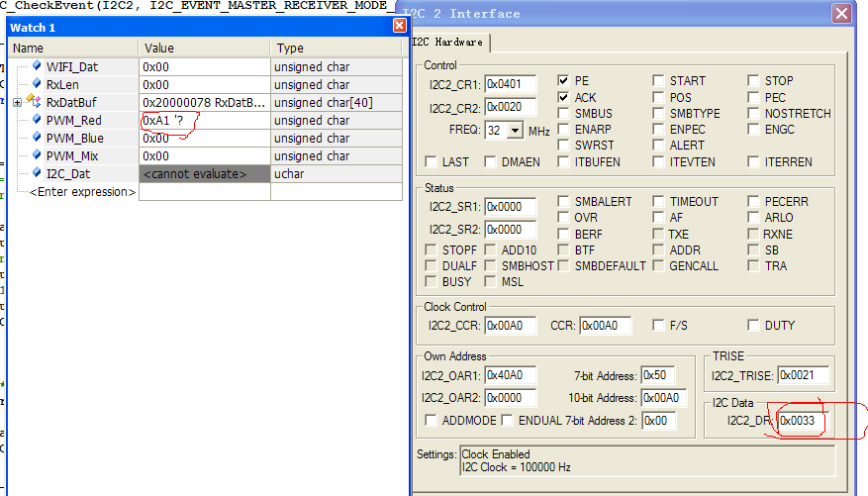Image resolution: width=868 pixels, height=496 pixels.
Task: Select the PWM_Red value 0xA1 cell
Action: tap(204, 121)
